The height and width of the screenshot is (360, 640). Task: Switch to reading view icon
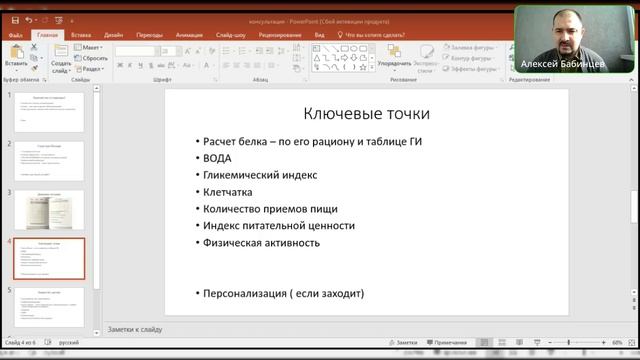click(x=519, y=342)
